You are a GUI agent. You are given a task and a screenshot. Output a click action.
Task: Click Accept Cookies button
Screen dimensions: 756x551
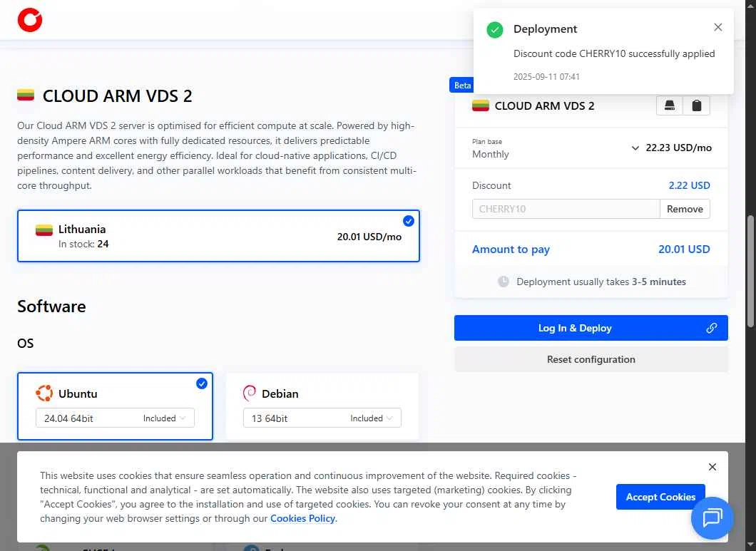pos(660,497)
